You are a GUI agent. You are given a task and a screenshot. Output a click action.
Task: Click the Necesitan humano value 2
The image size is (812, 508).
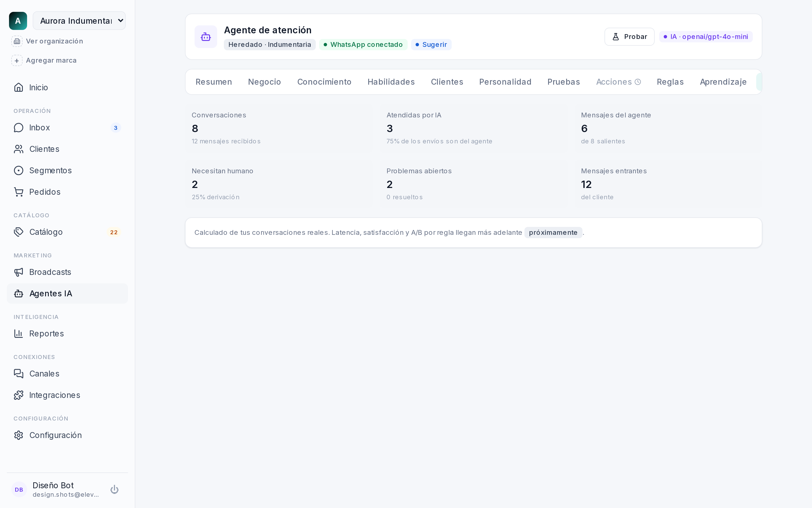pos(195,185)
